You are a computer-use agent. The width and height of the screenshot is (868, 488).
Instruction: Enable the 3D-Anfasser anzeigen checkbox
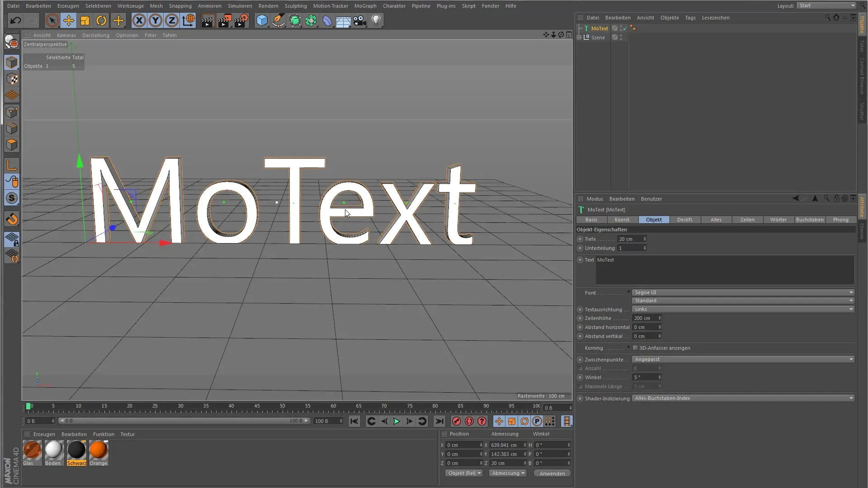pyautogui.click(x=635, y=348)
